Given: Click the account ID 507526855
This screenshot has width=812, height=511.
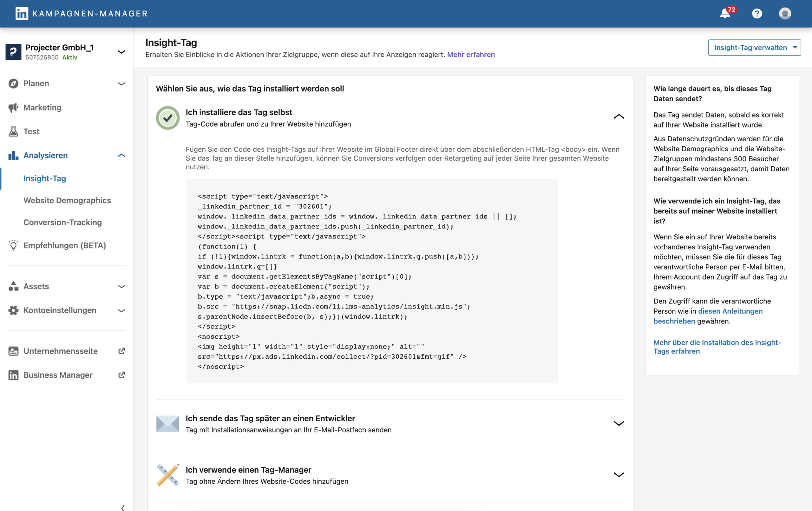Looking at the screenshot, I should [42, 57].
